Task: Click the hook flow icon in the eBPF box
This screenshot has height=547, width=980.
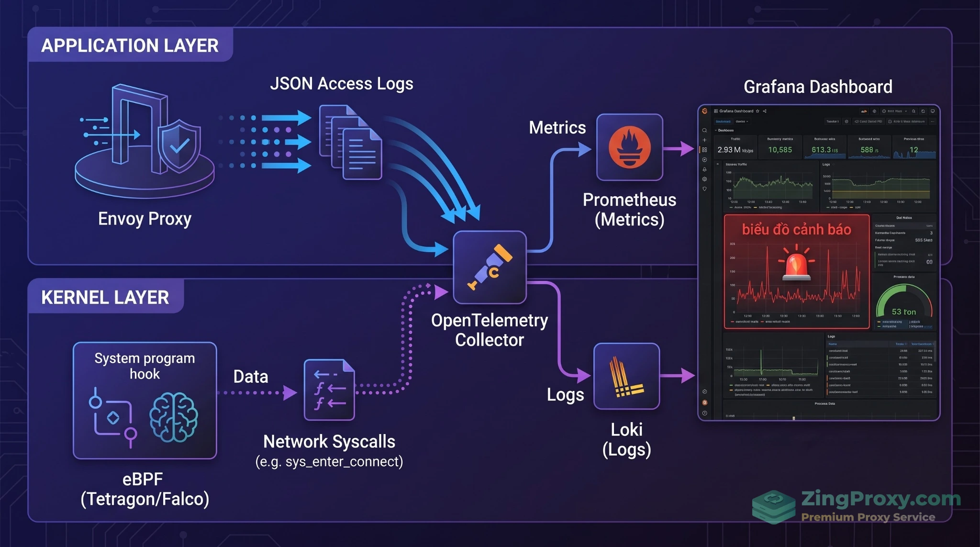Action: 112,417
